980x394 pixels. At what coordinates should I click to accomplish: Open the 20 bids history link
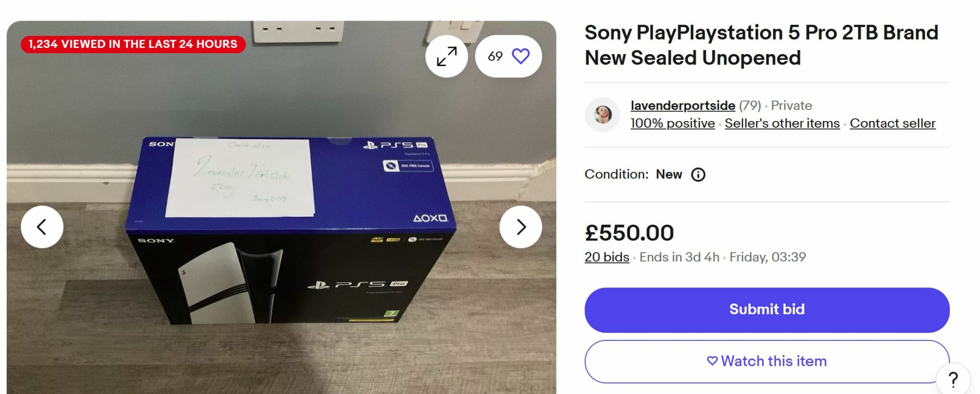(x=606, y=257)
